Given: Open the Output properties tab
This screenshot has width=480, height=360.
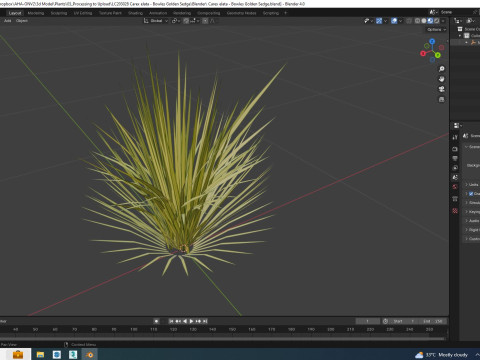Looking at the screenshot, I should click(x=455, y=158).
